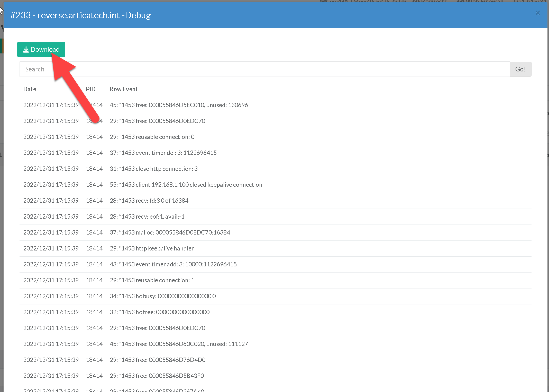This screenshot has height=392, width=549.
Task: Click the green Download button
Action: click(41, 49)
